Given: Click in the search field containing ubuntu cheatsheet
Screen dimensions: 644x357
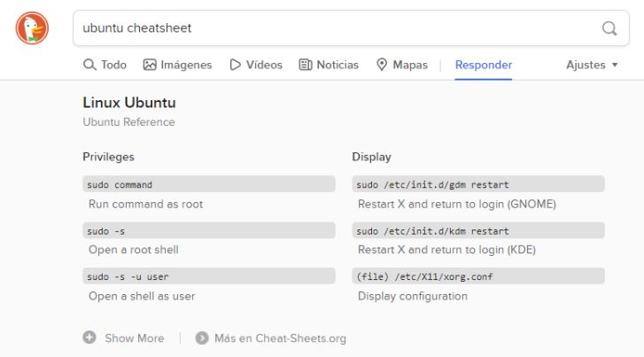Looking at the screenshot, I should pos(337,28).
